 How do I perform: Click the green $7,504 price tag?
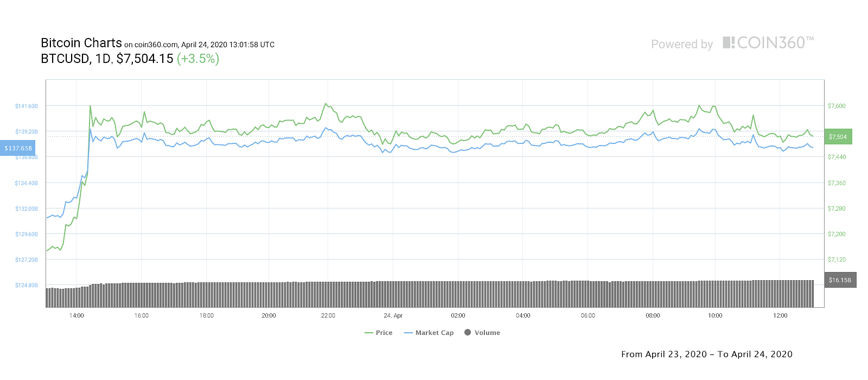838,137
